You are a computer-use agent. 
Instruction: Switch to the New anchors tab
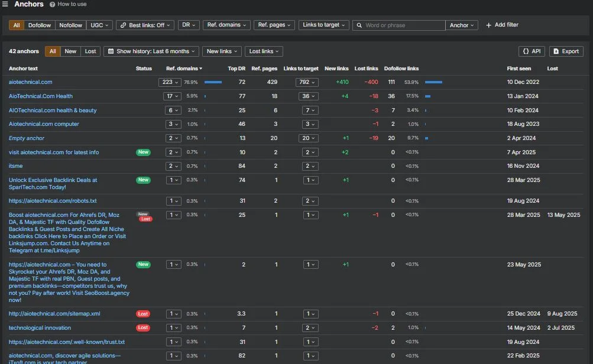point(70,51)
